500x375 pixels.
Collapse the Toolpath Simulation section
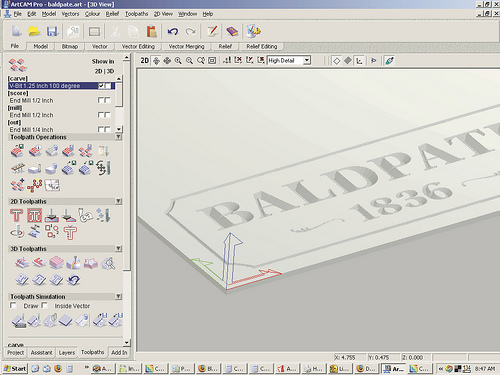coord(119,296)
